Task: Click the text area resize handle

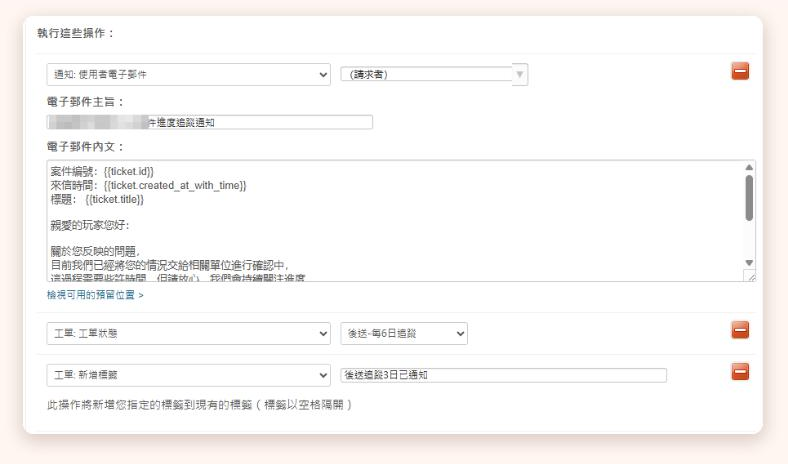Action: (750, 276)
